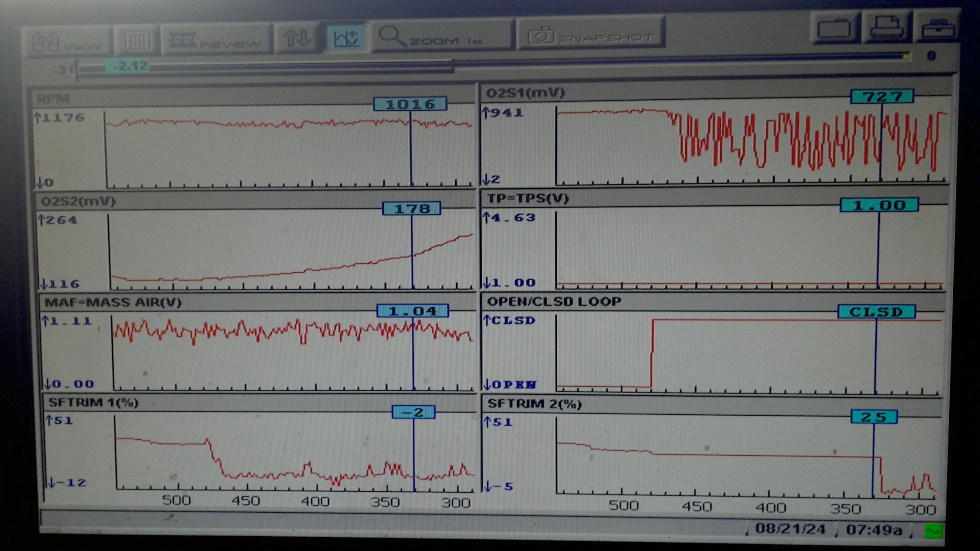The image size is (980, 551).
Task: Click frame 300 under the SFTRIM 1 graph
Action: (456, 503)
